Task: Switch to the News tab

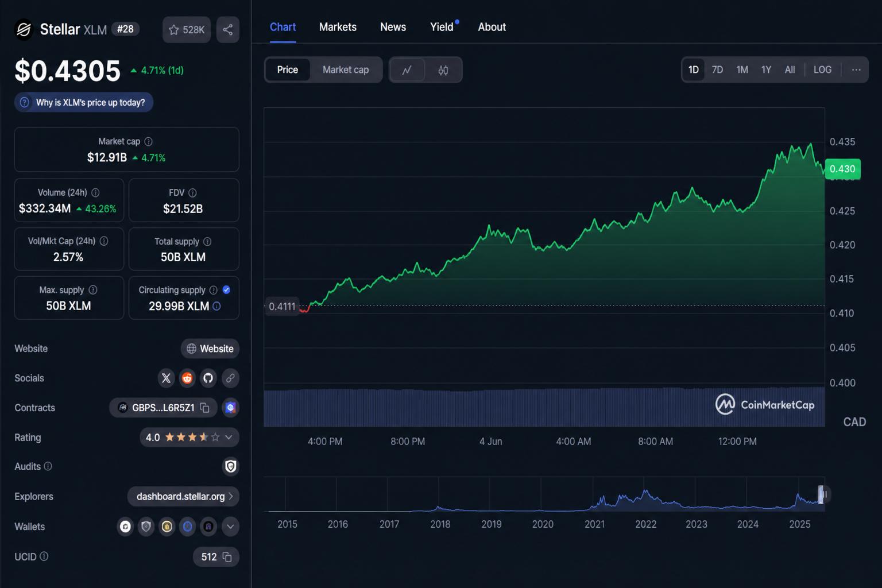Action: [393, 27]
